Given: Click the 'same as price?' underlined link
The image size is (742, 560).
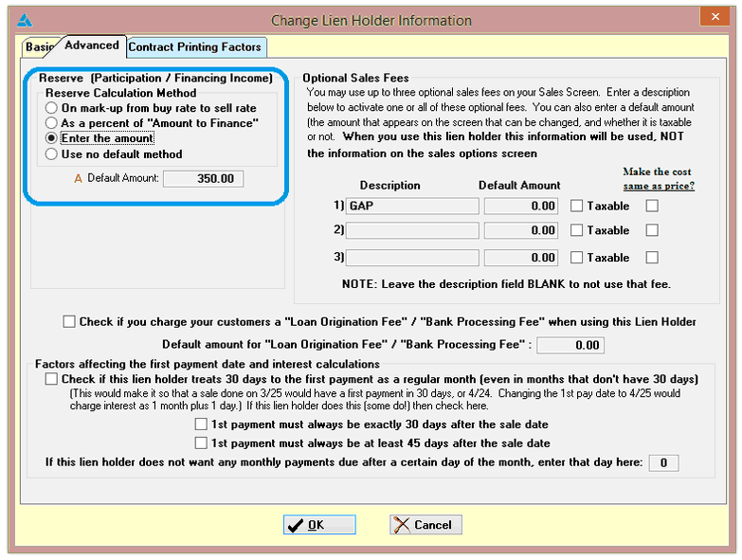Looking at the screenshot, I should click(x=659, y=186).
